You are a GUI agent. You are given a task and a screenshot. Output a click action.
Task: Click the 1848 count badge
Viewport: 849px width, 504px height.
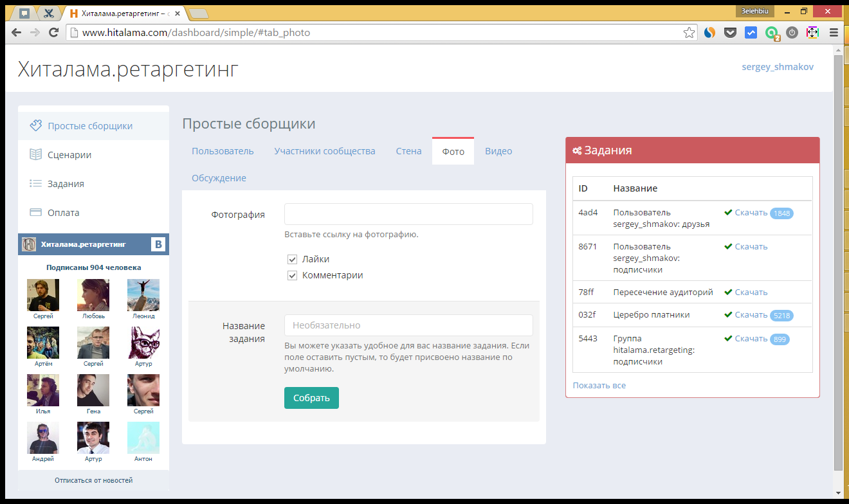781,213
